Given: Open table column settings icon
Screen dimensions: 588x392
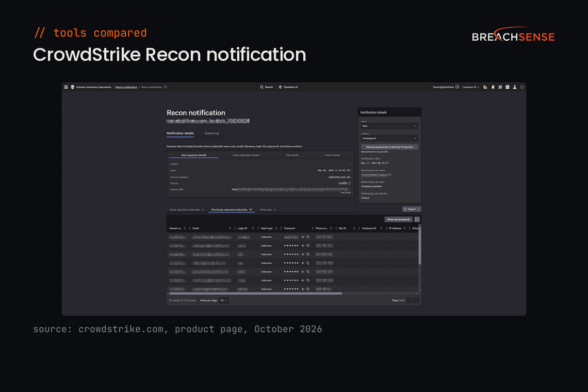Looking at the screenshot, I should click(x=417, y=219).
